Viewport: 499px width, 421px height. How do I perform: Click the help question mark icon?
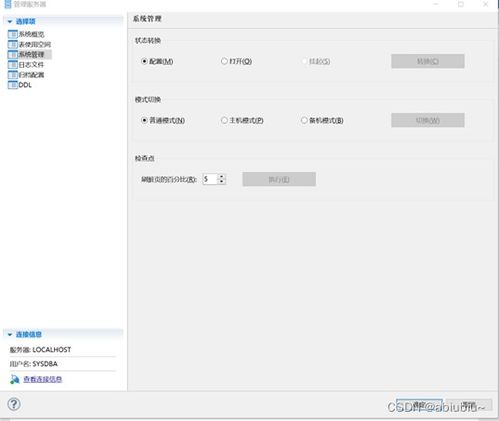14,404
